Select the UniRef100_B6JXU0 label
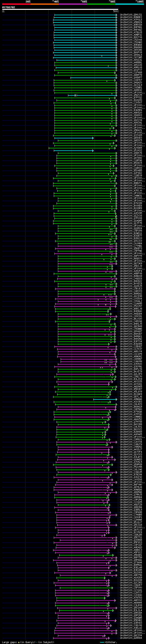 pyautogui.click(x=131, y=319)
